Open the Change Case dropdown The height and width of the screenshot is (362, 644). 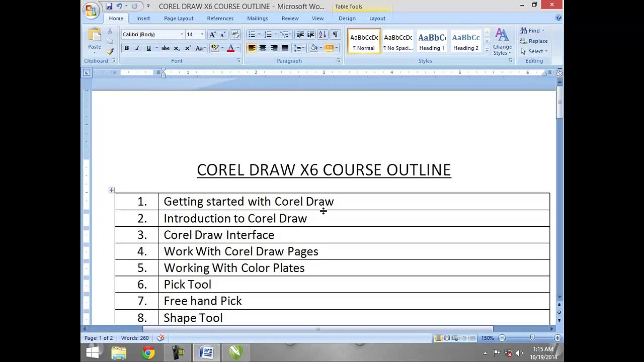pos(200,48)
